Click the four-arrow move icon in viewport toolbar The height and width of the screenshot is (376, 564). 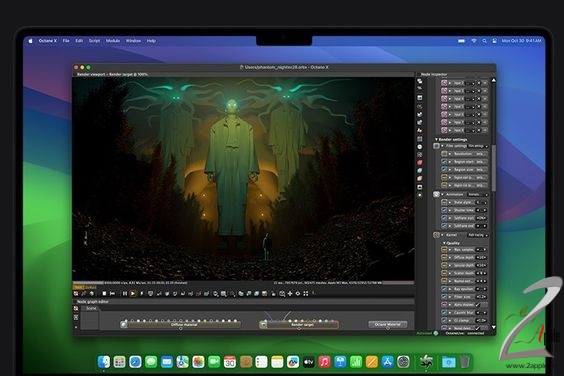tap(290, 294)
